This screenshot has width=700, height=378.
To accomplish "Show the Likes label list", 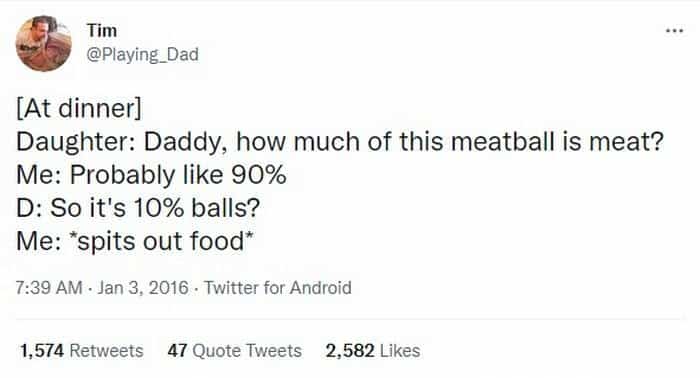I will pos(400,351).
